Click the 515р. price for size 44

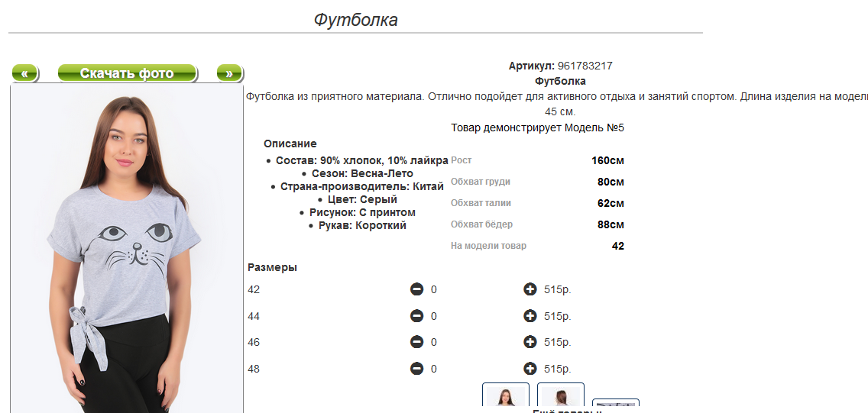coord(558,316)
